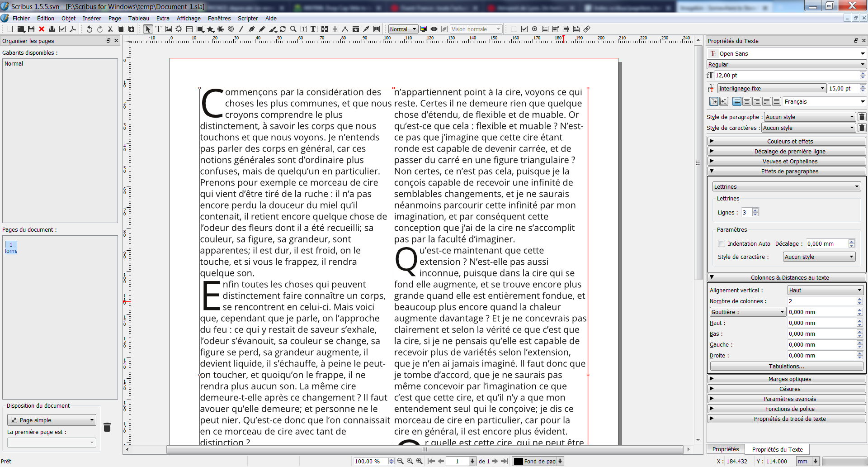Expand the Marges optiques section
Image resolution: width=868 pixels, height=467 pixels.
coord(787,379)
